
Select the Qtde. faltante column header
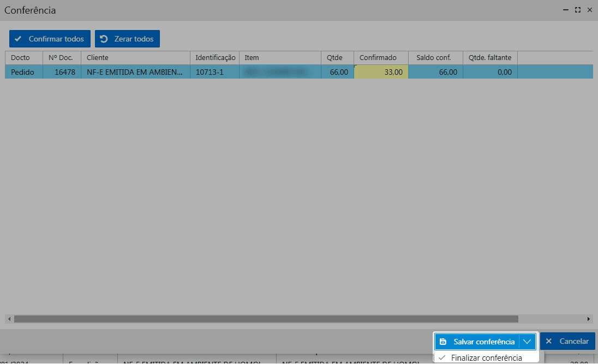(x=490, y=57)
